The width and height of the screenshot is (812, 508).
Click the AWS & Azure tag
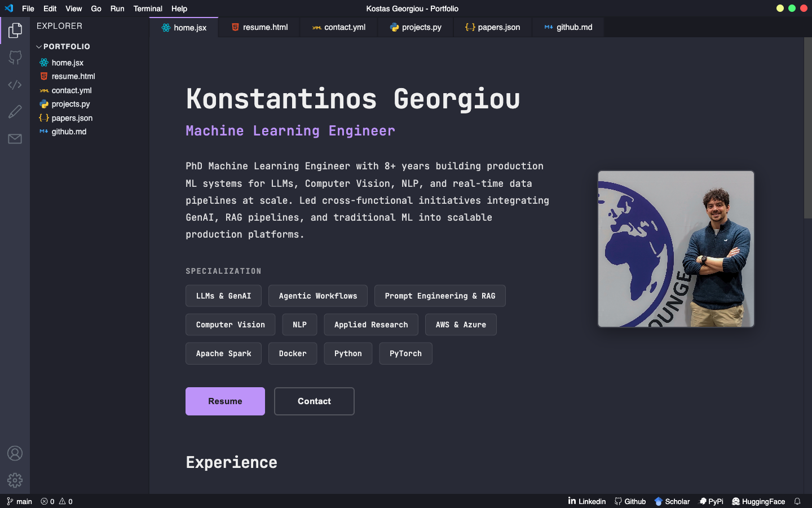pos(461,325)
